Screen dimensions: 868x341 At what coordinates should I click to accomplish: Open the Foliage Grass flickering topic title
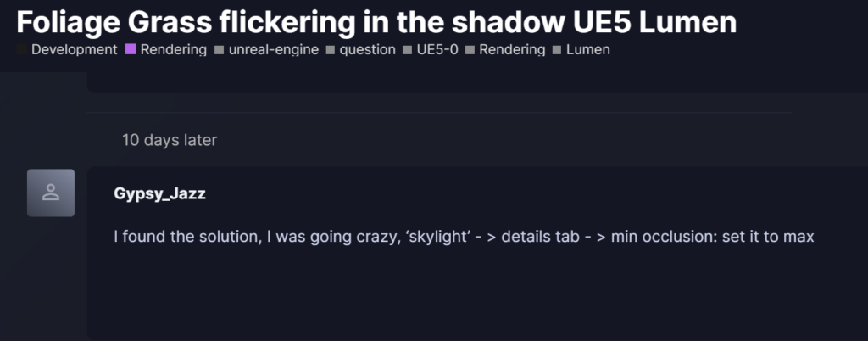[376, 22]
